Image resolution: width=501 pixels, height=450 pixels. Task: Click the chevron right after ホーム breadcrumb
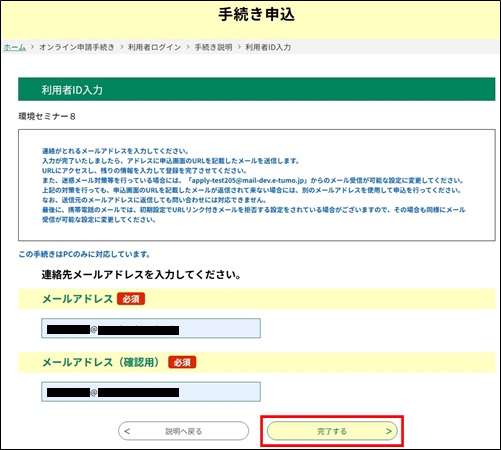tap(32, 47)
